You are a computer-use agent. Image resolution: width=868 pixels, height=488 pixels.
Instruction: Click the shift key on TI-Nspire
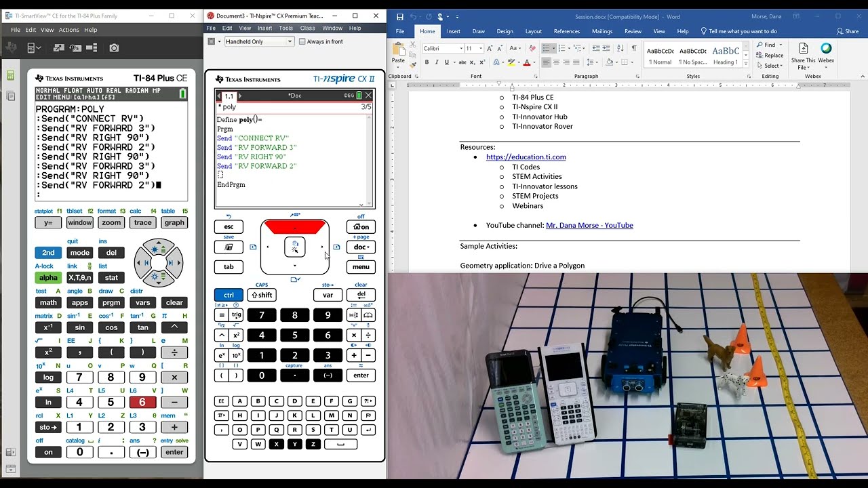coord(262,295)
